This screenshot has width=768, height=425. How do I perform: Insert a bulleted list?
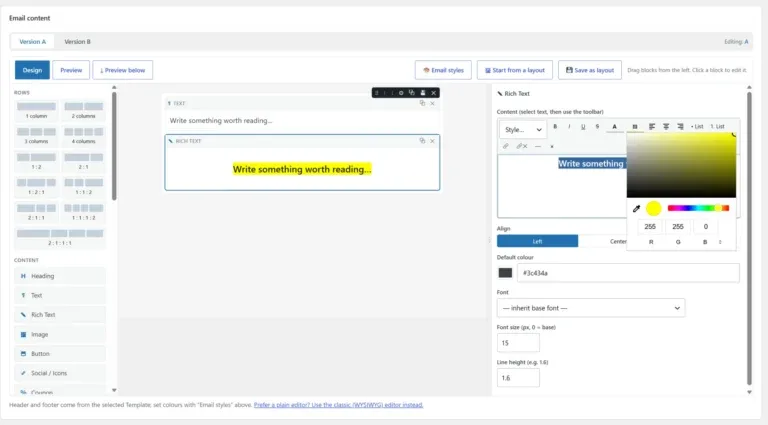click(x=697, y=127)
